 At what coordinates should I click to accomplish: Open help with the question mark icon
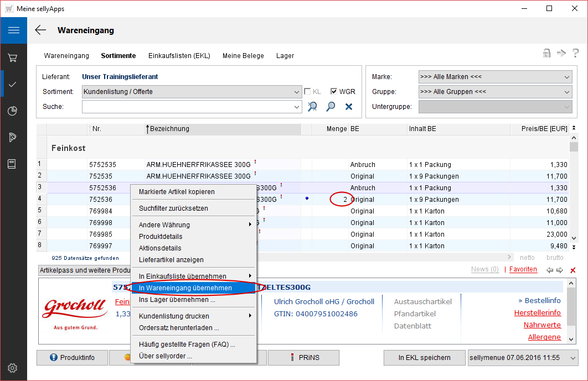(576, 53)
